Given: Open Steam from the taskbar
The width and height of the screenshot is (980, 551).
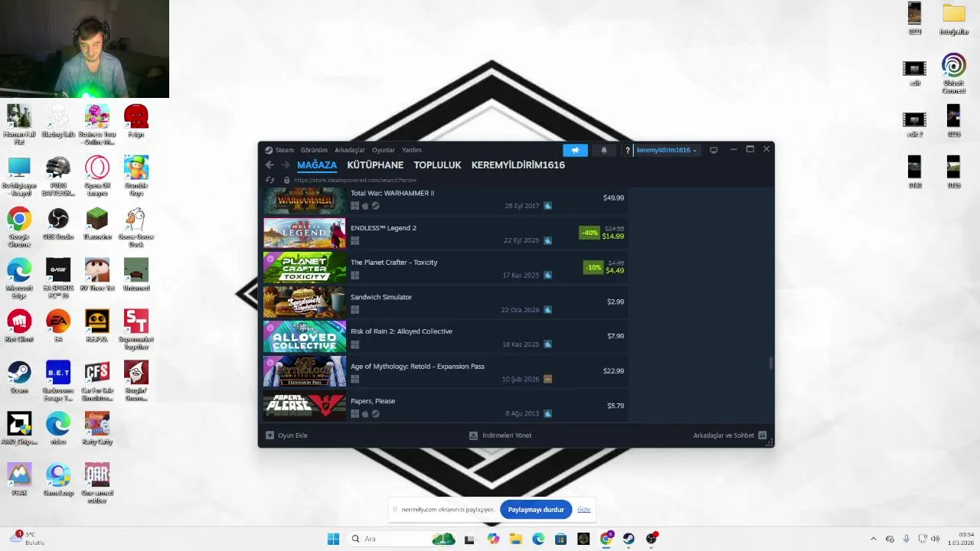Looking at the screenshot, I should (629, 539).
